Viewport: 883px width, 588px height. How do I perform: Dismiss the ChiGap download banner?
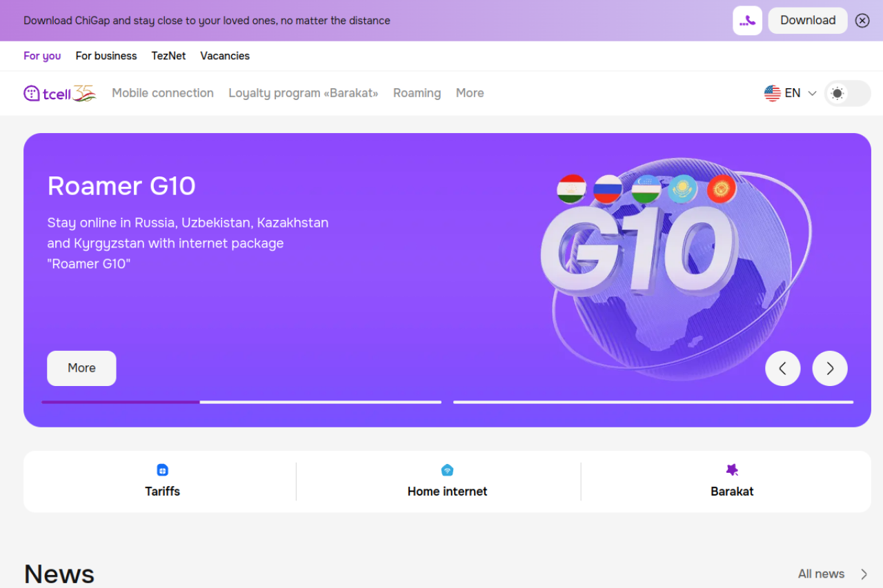point(862,21)
